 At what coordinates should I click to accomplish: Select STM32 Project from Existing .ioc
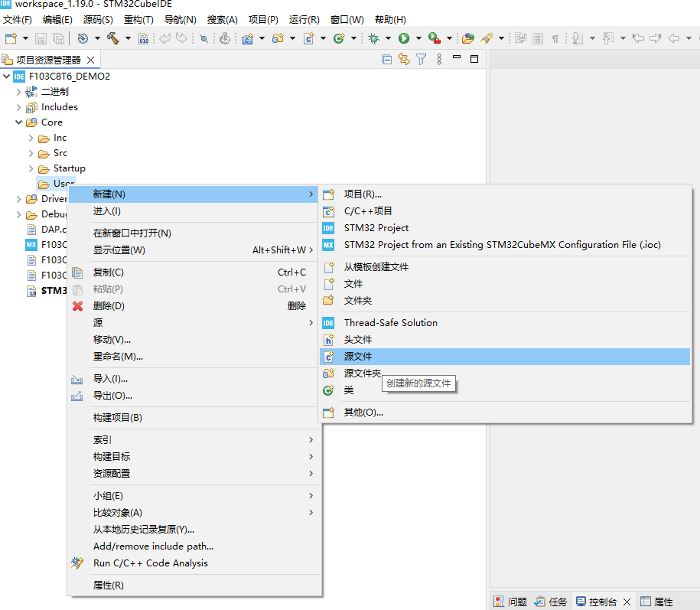click(505, 245)
